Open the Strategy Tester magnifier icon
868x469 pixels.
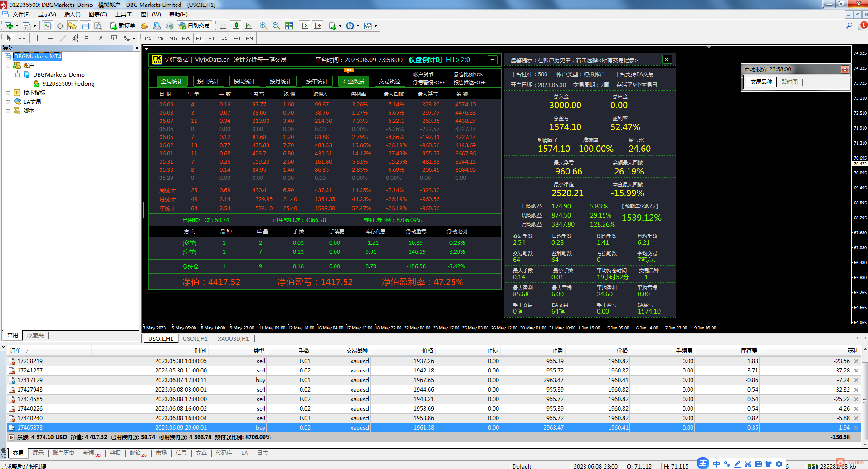(98, 26)
